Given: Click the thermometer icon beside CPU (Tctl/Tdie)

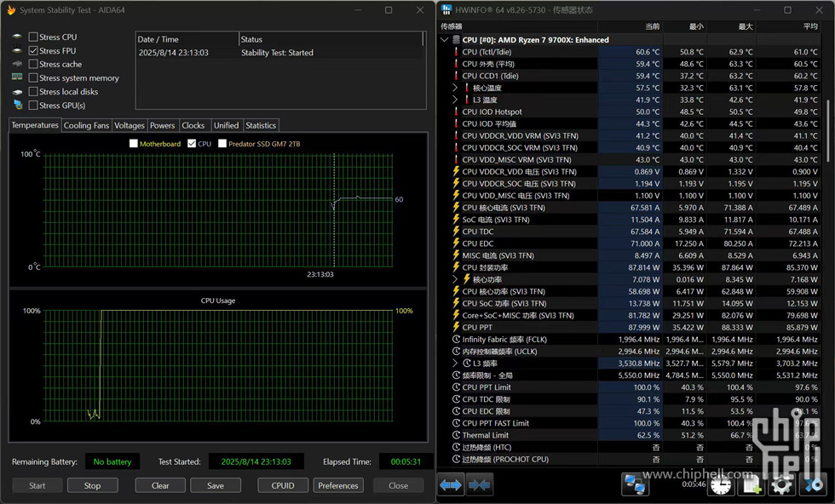Looking at the screenshot, I should coord(456,52).
